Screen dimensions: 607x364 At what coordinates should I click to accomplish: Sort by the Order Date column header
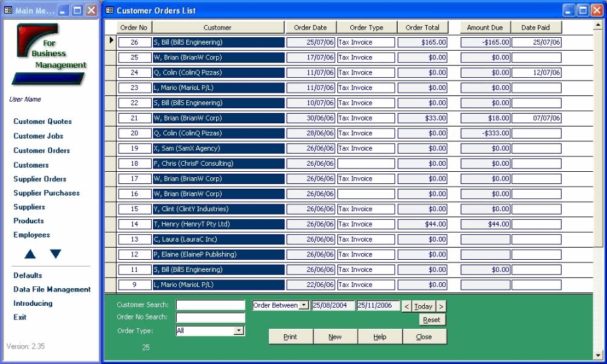pyautogui.click(x=310, y=28)
